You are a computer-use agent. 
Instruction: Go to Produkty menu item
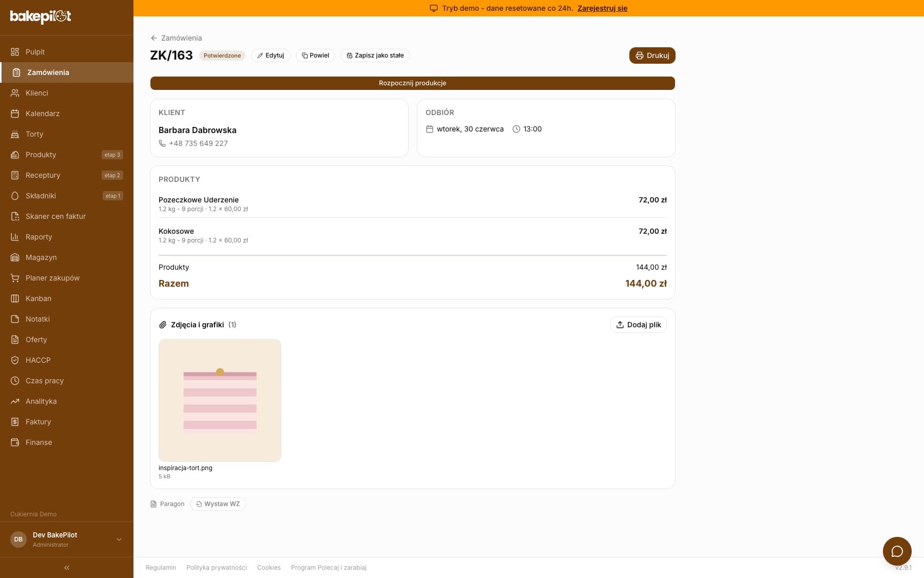click(x=67, y=155)
